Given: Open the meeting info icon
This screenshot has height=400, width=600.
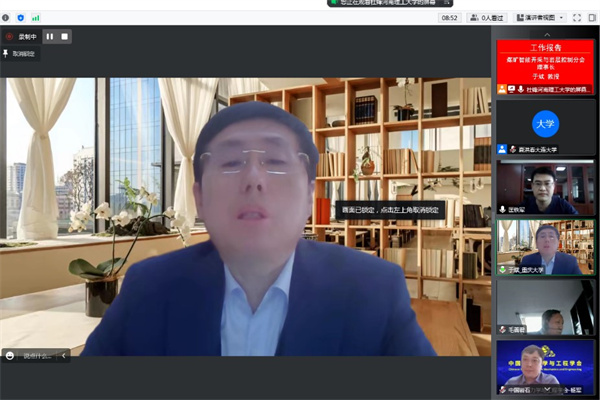Looking at the screenshot, I should (7, 17).
